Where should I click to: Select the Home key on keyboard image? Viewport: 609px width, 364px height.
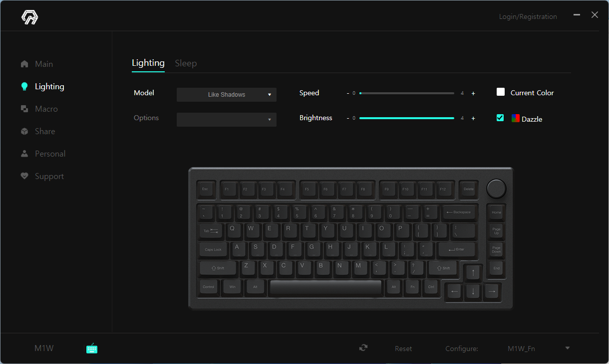coord(496,212)
